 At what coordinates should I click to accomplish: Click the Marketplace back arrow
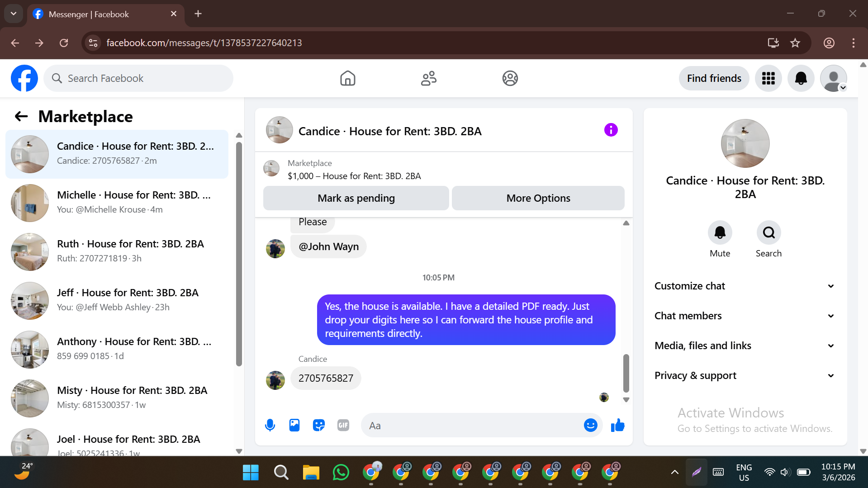pos(21,116)
